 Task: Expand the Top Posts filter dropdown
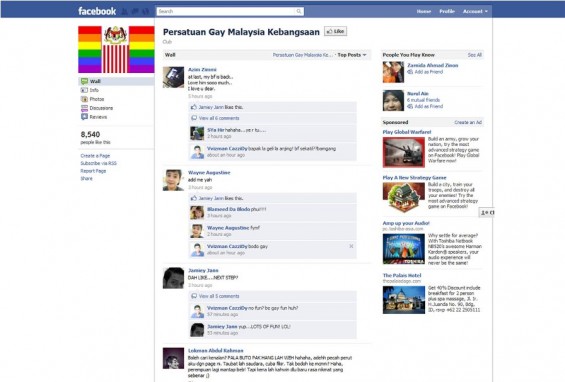352,55
